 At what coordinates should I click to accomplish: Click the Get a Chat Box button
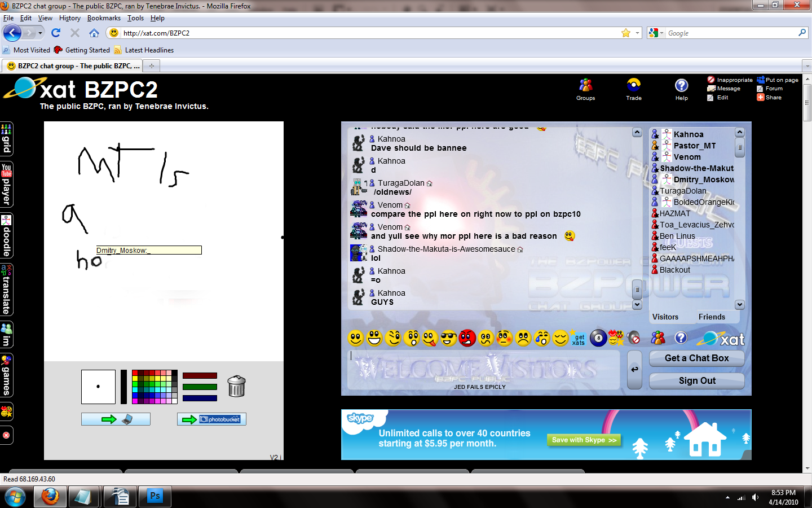697,358
